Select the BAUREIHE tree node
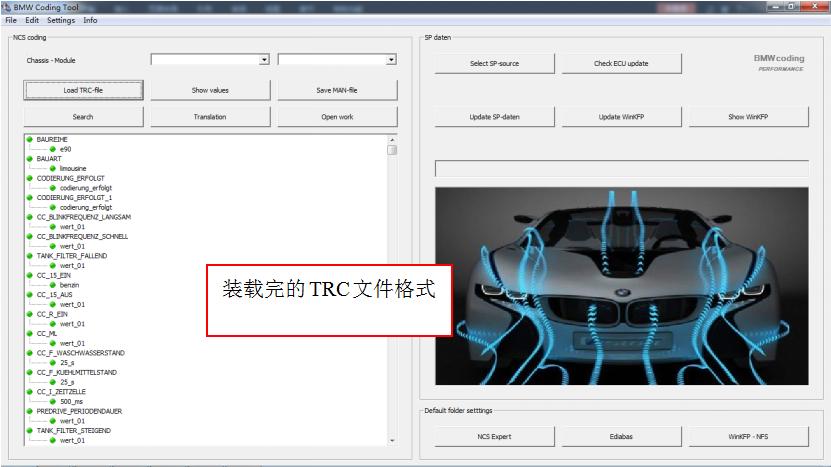This screenshot has height=467, width=831. coord(52,139)
